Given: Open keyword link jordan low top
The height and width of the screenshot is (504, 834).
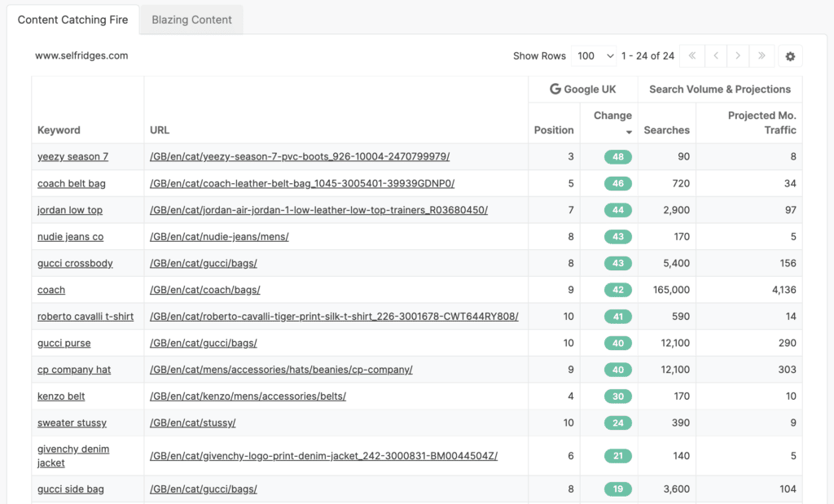Looking at the screenshot, I should click(70, 210).
